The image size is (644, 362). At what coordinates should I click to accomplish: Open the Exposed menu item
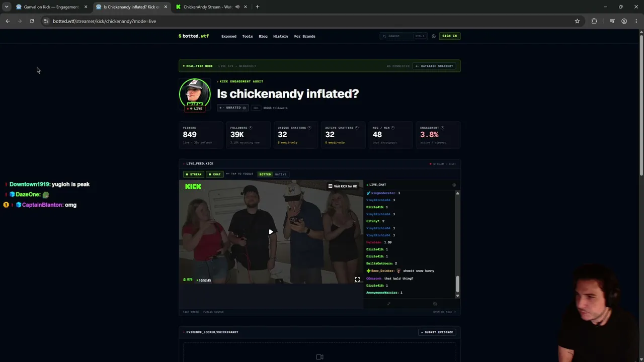click(229, 36)
